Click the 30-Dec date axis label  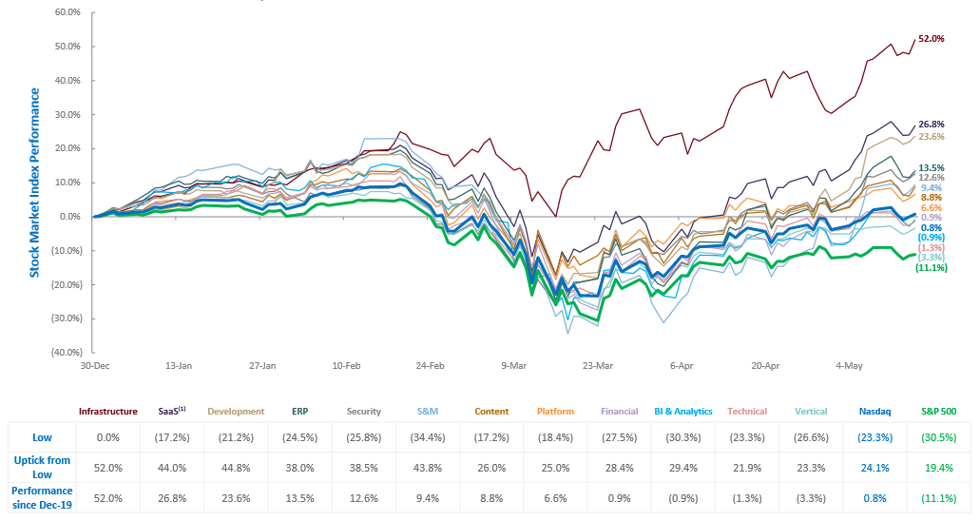pyautogui.click(x=95, y=364)
